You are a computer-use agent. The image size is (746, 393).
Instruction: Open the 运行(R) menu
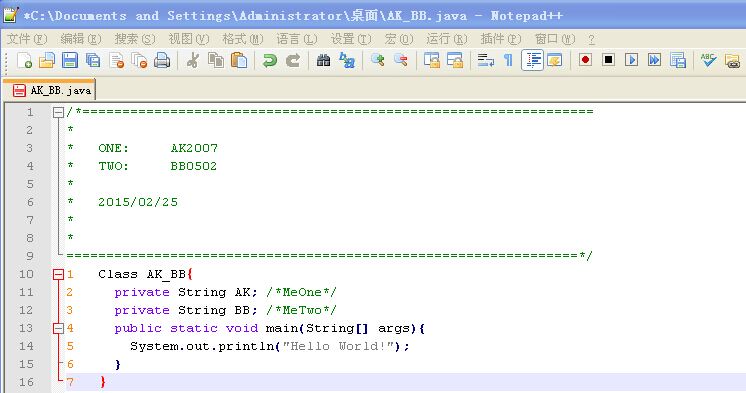click(x=447, y=39)
